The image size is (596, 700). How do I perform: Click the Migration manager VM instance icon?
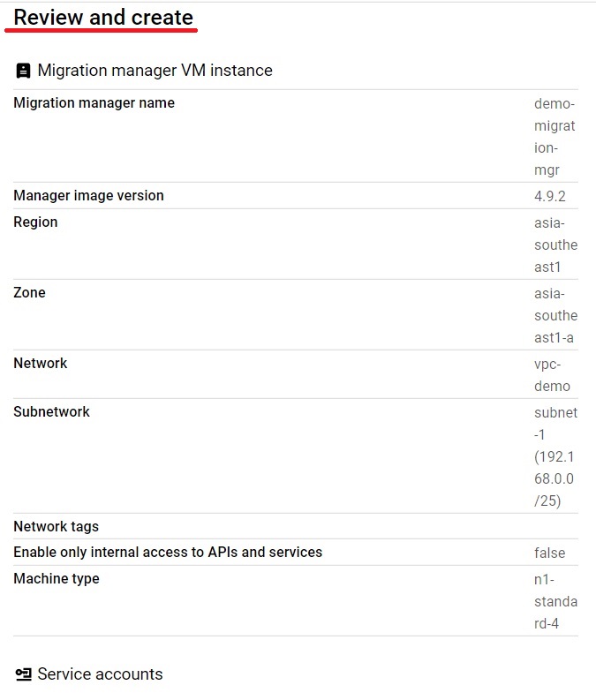point(23,71)
